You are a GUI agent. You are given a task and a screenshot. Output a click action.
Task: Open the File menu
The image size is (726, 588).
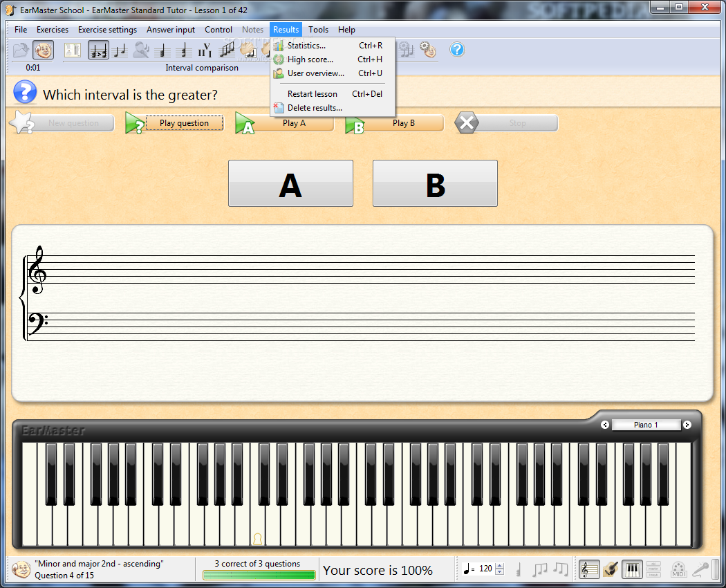coord(21,30)
